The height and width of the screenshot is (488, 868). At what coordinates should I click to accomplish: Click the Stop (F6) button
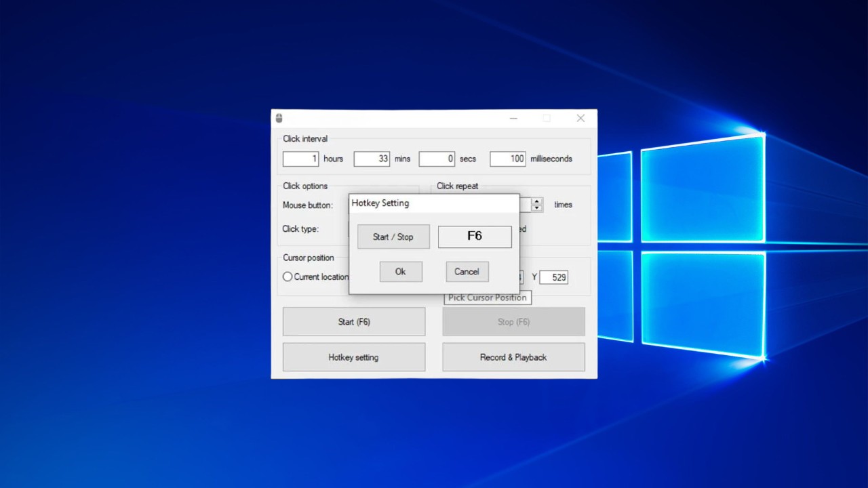(x=514, y=322)
